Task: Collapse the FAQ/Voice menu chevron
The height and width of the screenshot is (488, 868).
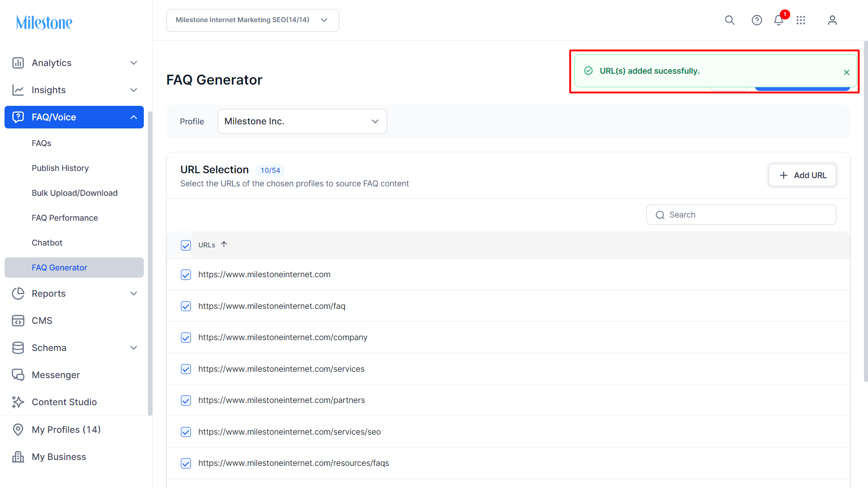Action: point(133,117)
